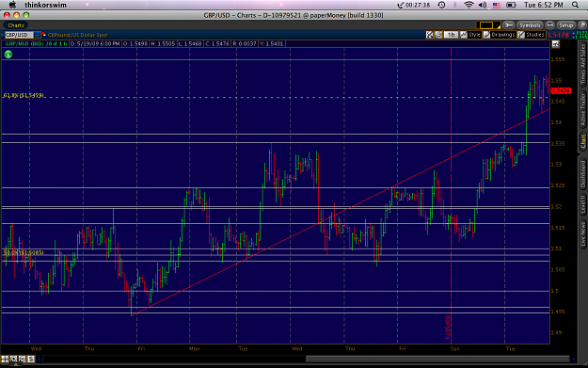Open the Charts tab
The image size is (588, 368).
[x=15, y=25]
